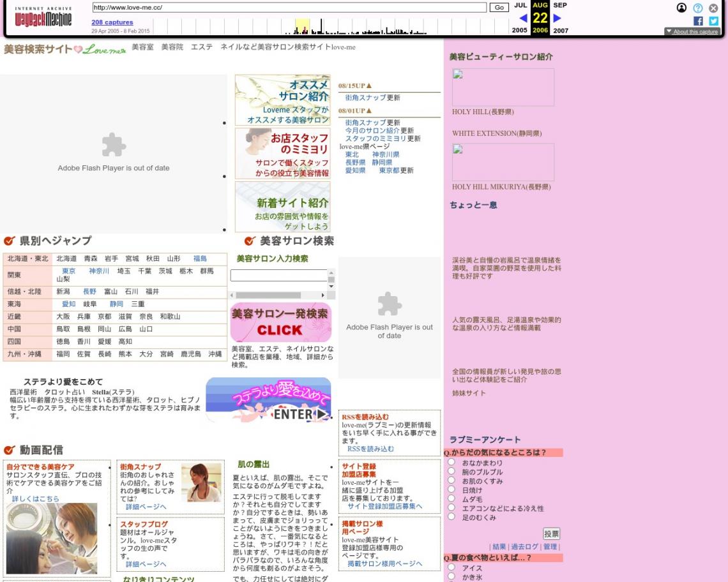Open survey 管理 link
The image size is (728, 582).
tap(550, 547)
